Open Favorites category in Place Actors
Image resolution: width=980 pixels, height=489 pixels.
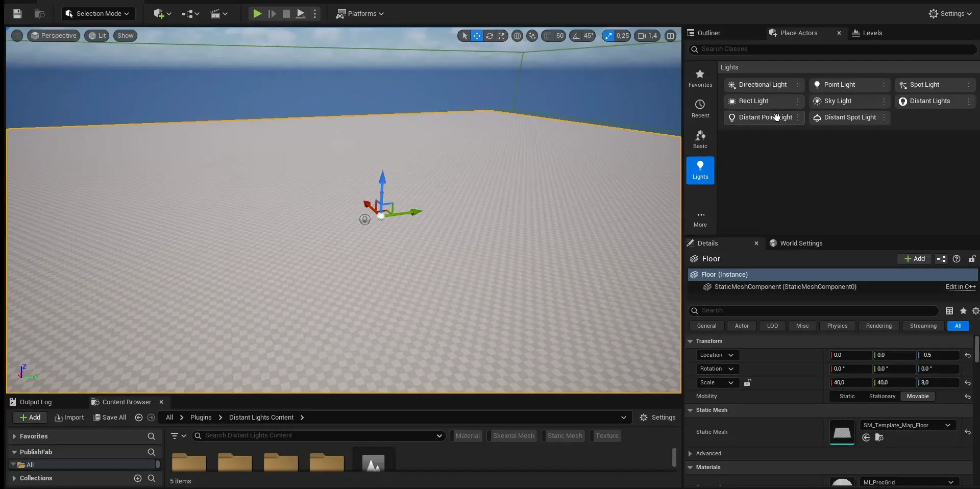[700, 79]
